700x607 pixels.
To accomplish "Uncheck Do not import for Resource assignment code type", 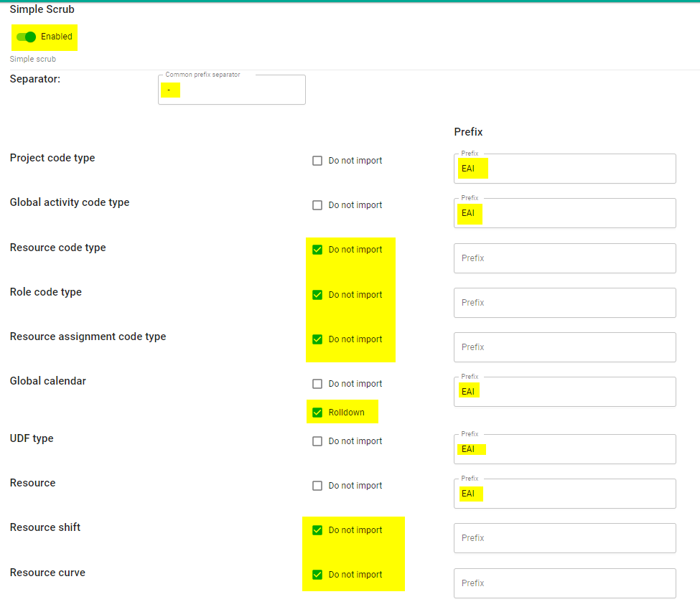I will click(x=317, y=339).
